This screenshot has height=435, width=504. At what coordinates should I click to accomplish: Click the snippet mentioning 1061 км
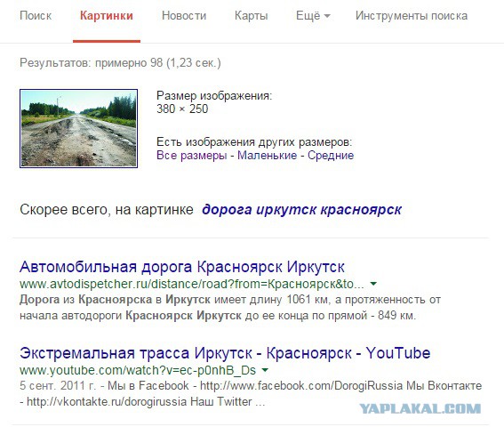[230, 307]
